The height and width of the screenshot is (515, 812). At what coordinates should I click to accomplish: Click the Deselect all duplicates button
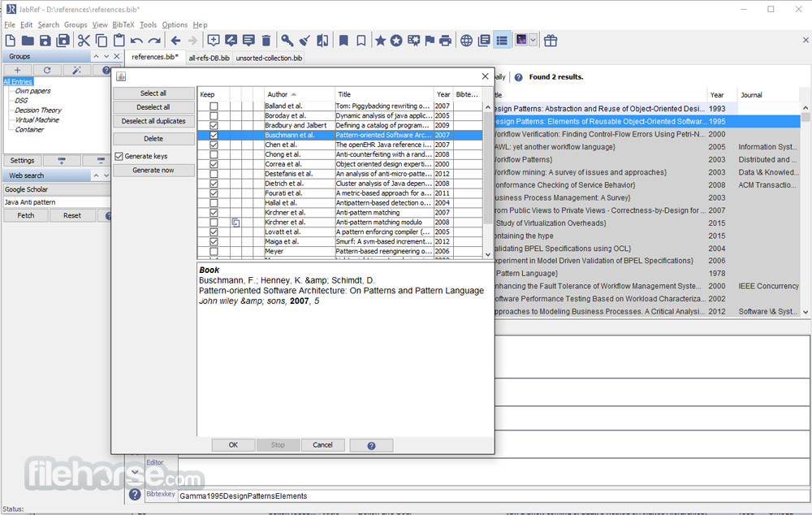(x=153, y=121)
